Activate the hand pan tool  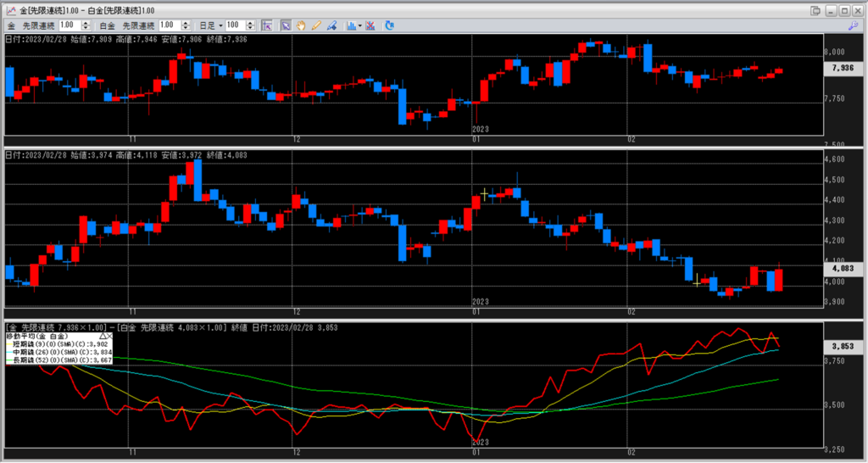coord(301,25)
